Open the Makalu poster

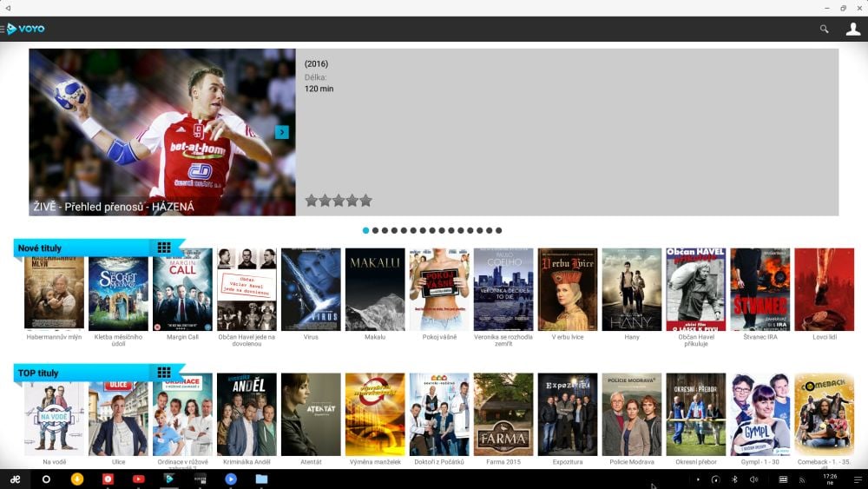375,289
